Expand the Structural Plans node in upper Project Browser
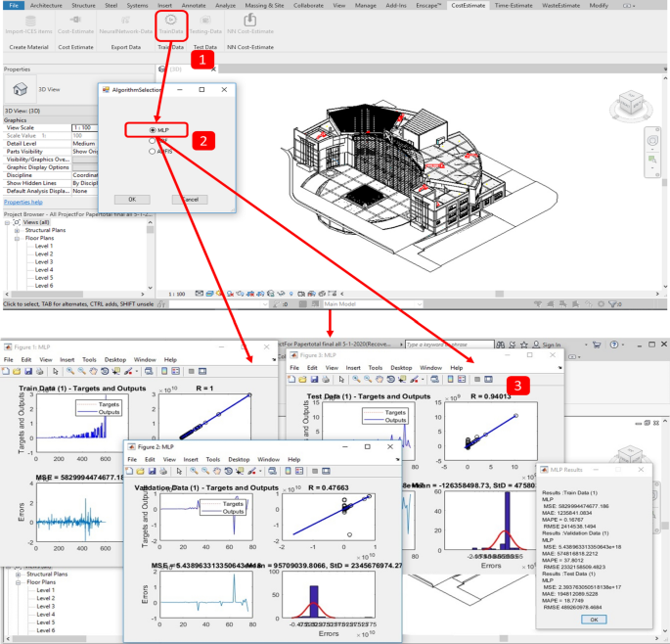 click(17, 230)
